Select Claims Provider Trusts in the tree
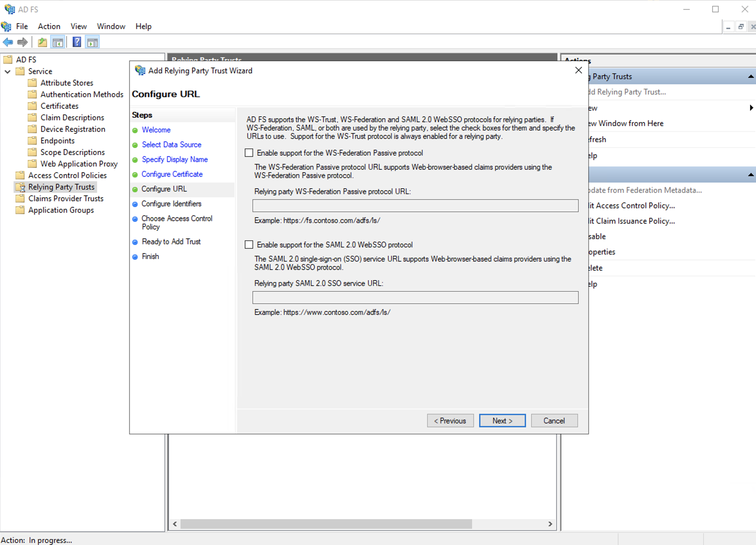Viewport: 756px width, 545px height. coord(66,199)
